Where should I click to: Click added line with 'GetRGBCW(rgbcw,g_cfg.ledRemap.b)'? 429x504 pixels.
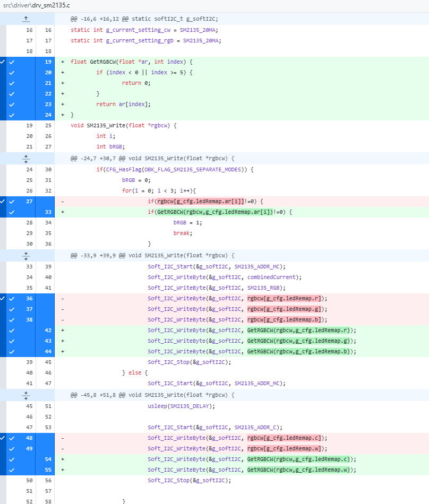point(252,351)
